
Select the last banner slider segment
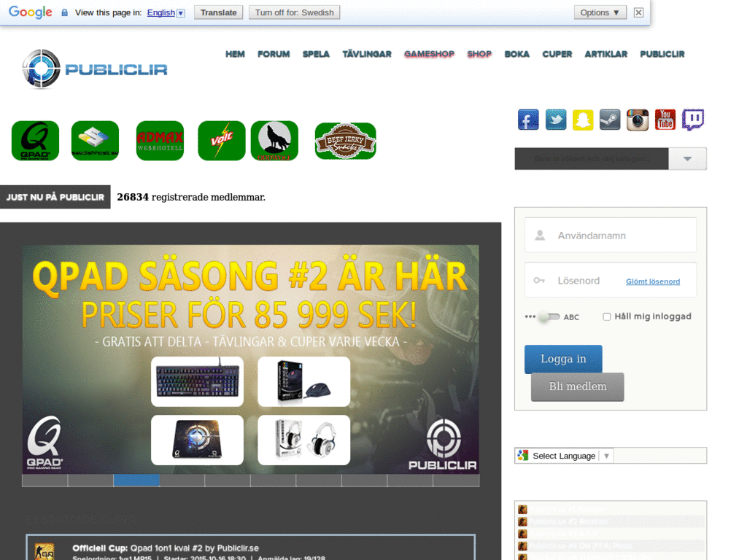(x=456, y=481)
